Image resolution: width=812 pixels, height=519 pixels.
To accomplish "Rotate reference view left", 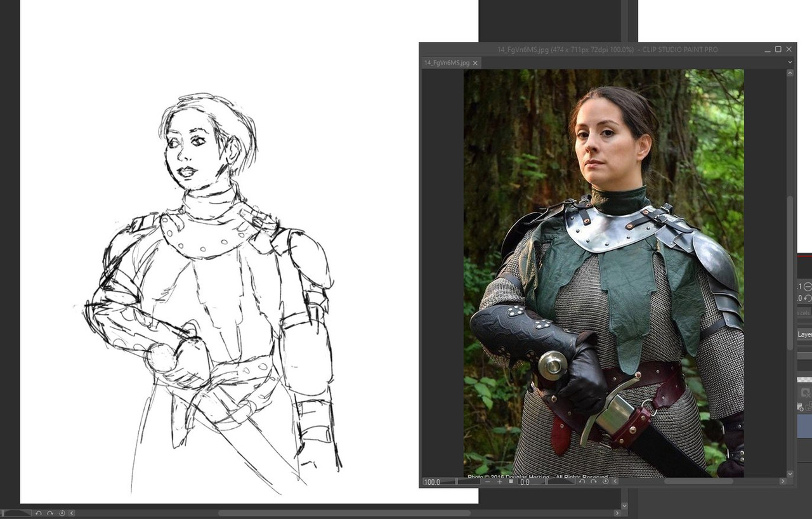I will click(582, 482).
